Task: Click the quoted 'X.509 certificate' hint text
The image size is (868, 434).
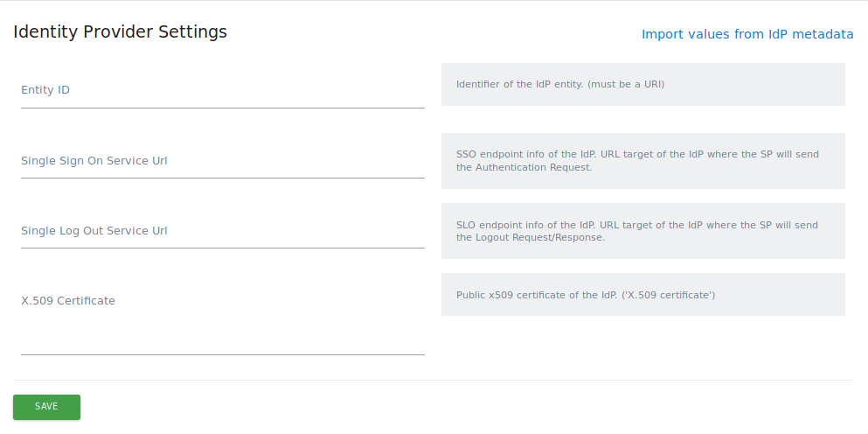Action: [669, 295]
